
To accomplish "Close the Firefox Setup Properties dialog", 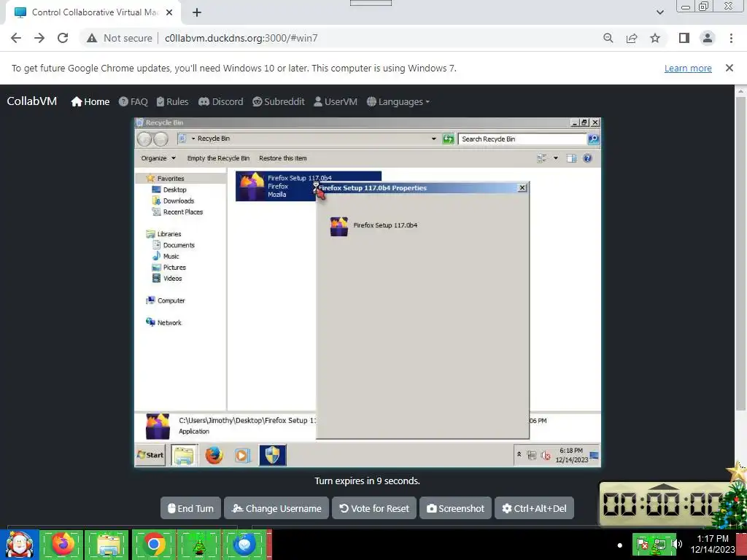I will pos(522,187).
